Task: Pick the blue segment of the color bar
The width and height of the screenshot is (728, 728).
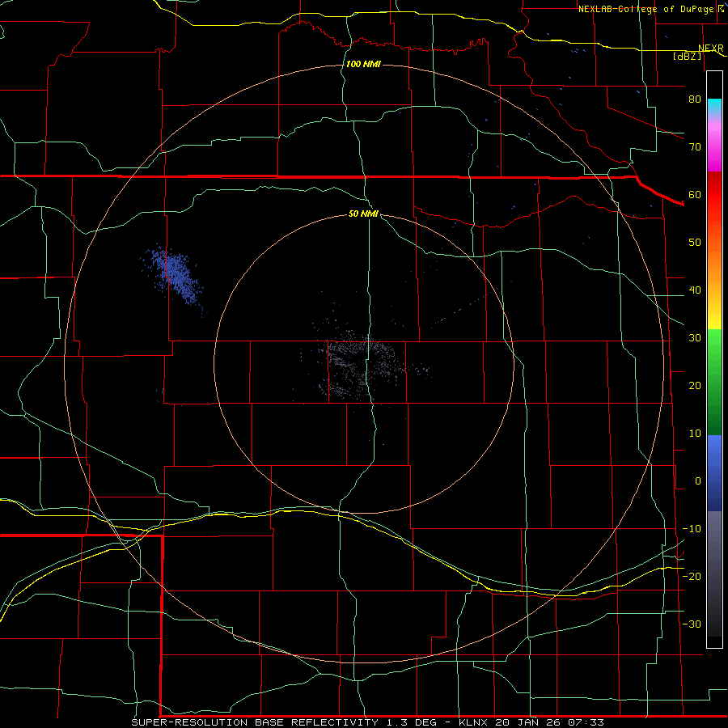Action: [714, 473]
